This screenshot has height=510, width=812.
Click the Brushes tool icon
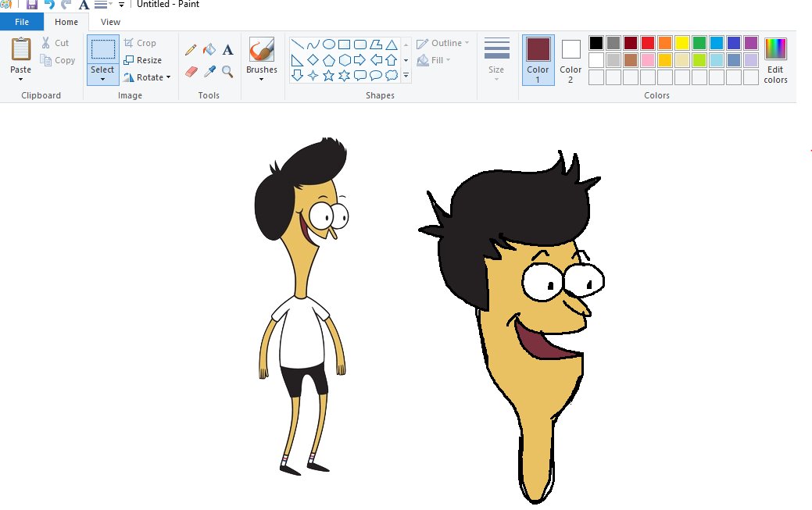pyautogui.click(x=262, y=50)
